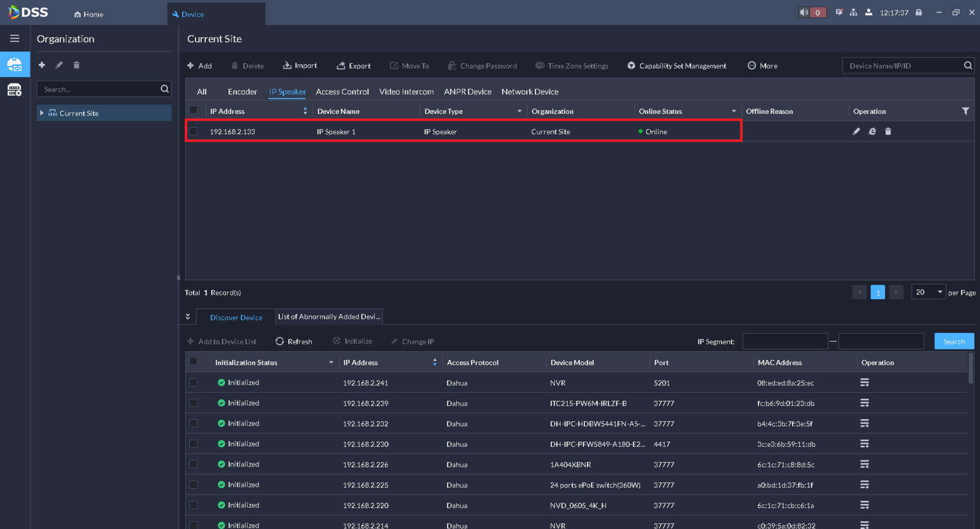Click the discover device list vertical scrollbar

(971, 368)
